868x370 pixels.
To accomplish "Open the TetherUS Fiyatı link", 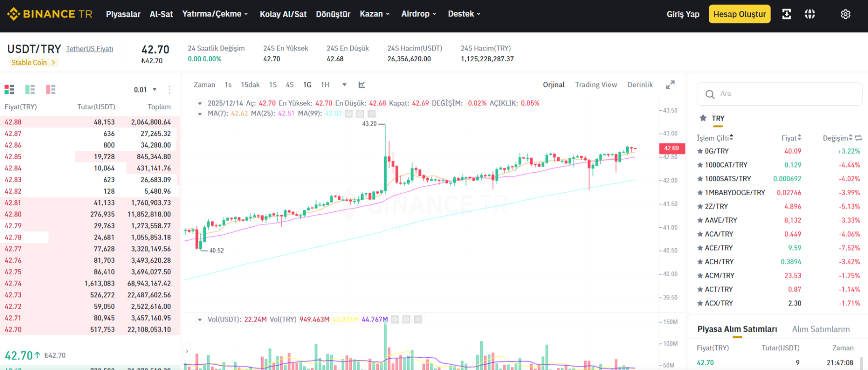I will (90, 49).
